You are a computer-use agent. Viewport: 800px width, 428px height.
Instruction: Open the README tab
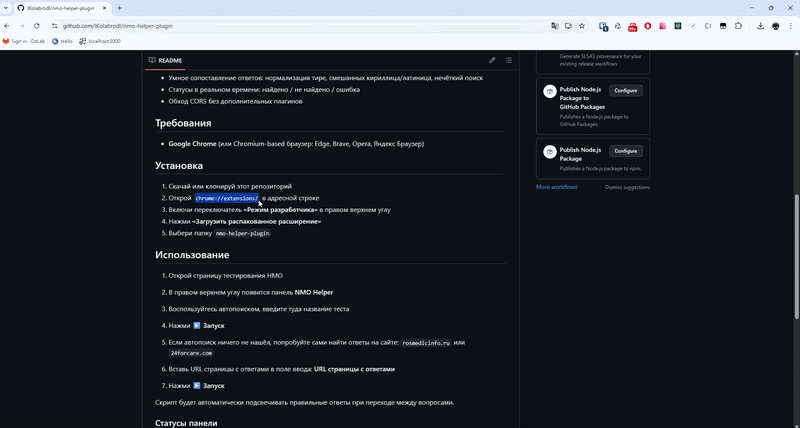[165, 60]
